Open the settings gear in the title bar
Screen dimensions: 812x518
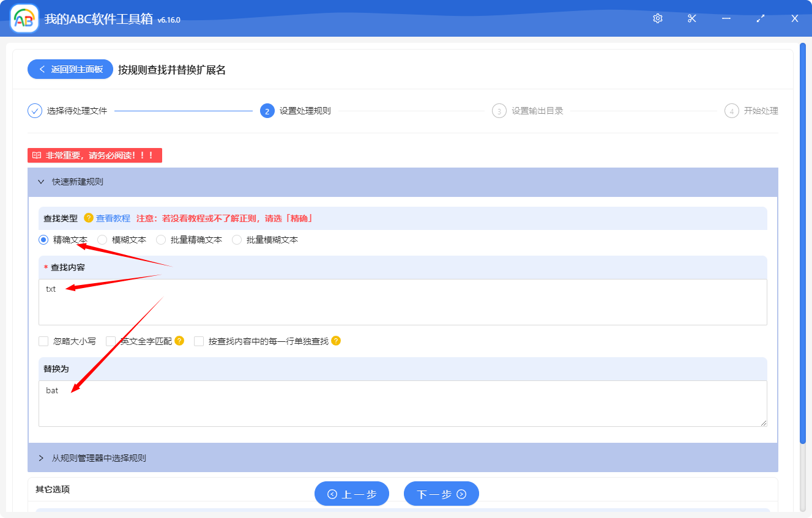coord(657,18)
